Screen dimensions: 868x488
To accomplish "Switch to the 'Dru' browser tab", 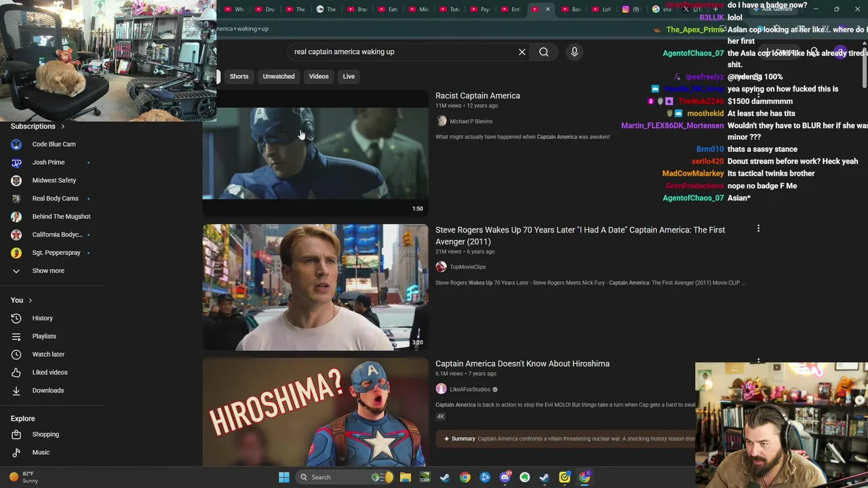I will click(264, 9).
